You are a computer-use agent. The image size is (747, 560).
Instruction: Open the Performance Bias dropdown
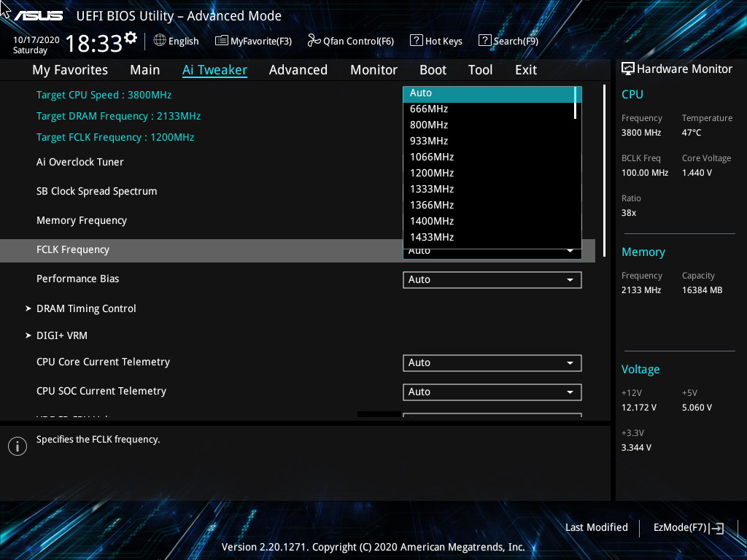tap(492, 280)
